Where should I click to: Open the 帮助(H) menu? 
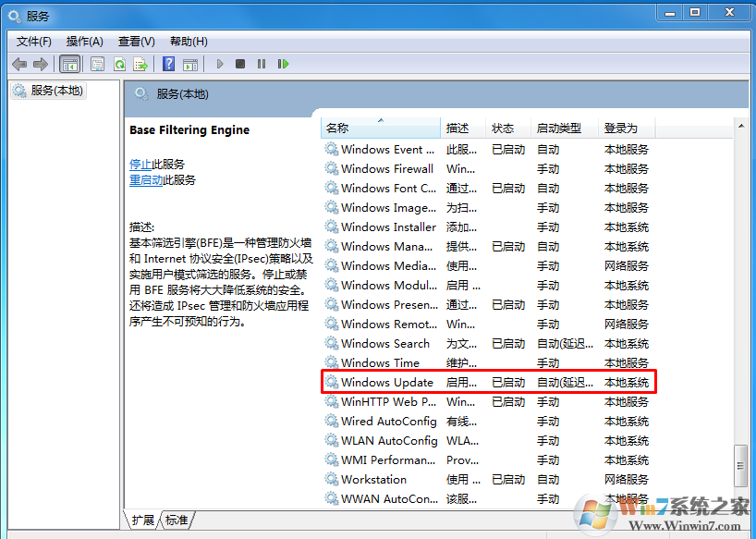(x=189, y=42)
